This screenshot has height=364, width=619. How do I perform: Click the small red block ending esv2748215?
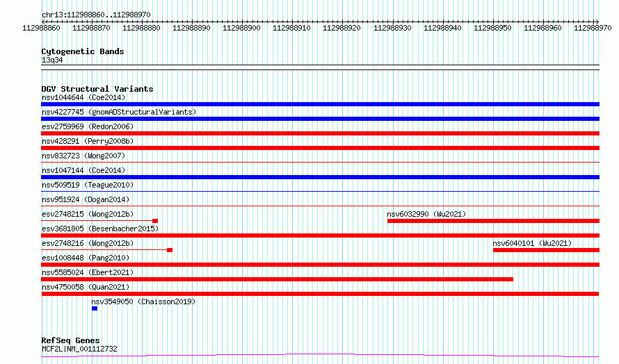(x=155, y=221)
